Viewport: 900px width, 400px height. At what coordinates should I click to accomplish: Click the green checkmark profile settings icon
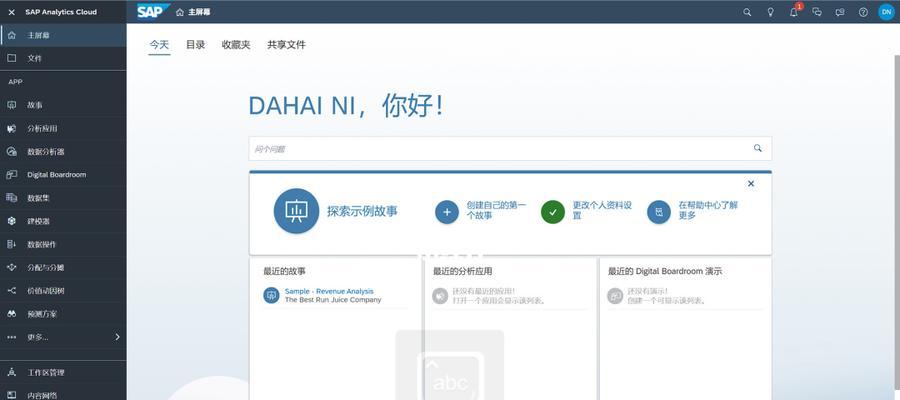553,212
